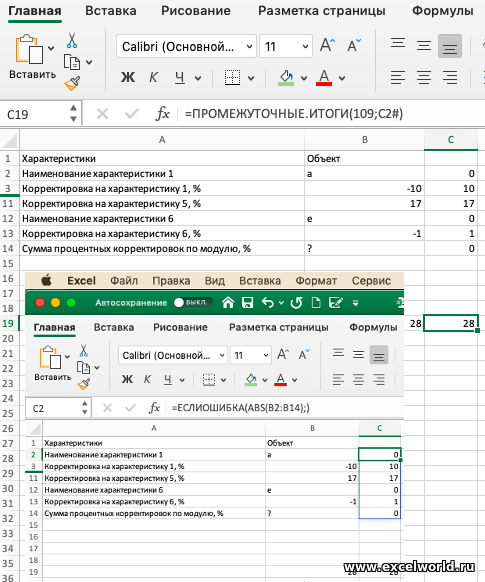The height and width of the screenshot is (582, 485).
Task: Click the fx insert function icon beside C19
Action: [163, 114]
